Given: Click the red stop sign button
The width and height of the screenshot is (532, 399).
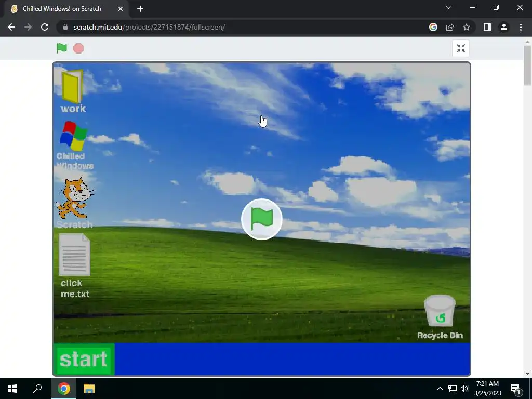Looking at the screenshot, I should click(x=78, y=48).
